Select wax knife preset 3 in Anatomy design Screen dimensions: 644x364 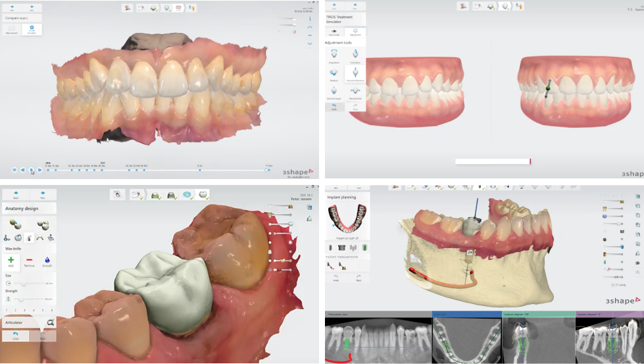pyautogui.click(x=24, y=310)
